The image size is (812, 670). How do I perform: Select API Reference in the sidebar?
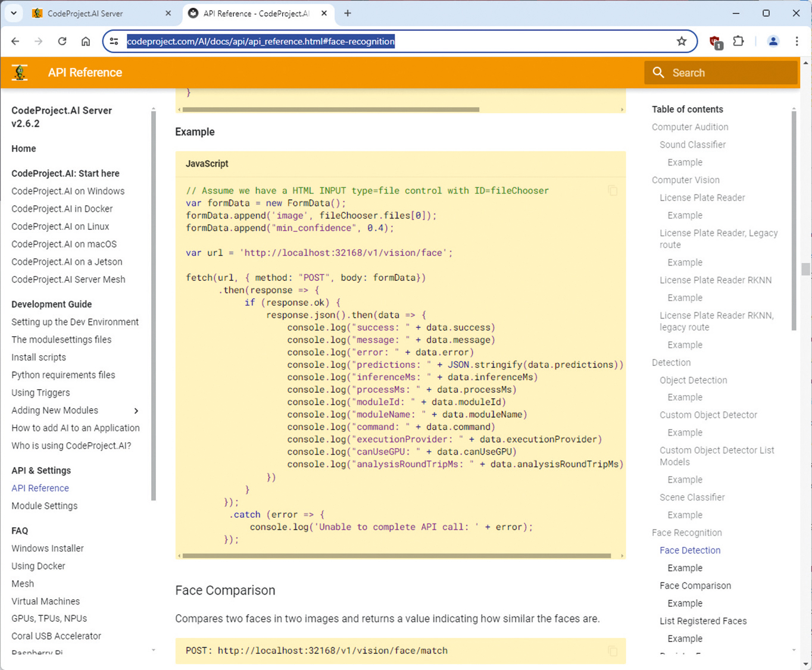point(40,488)
